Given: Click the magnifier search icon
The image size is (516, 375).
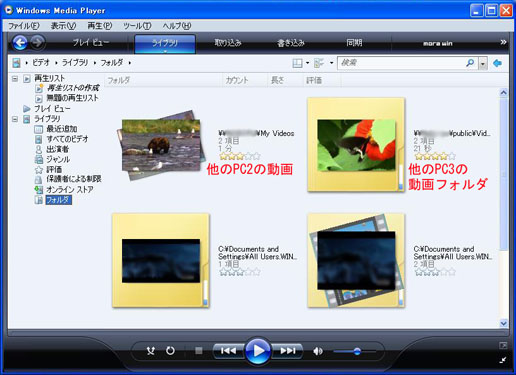Looking at the screenshot, I should [x=470, y=63].
